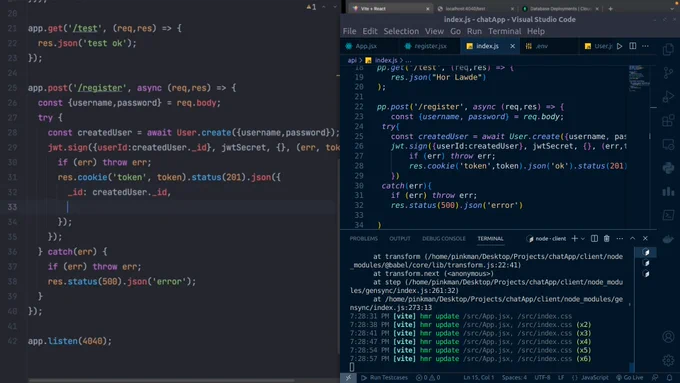
Task: Click Go Live in the status bar
Action: click(630, 377)
